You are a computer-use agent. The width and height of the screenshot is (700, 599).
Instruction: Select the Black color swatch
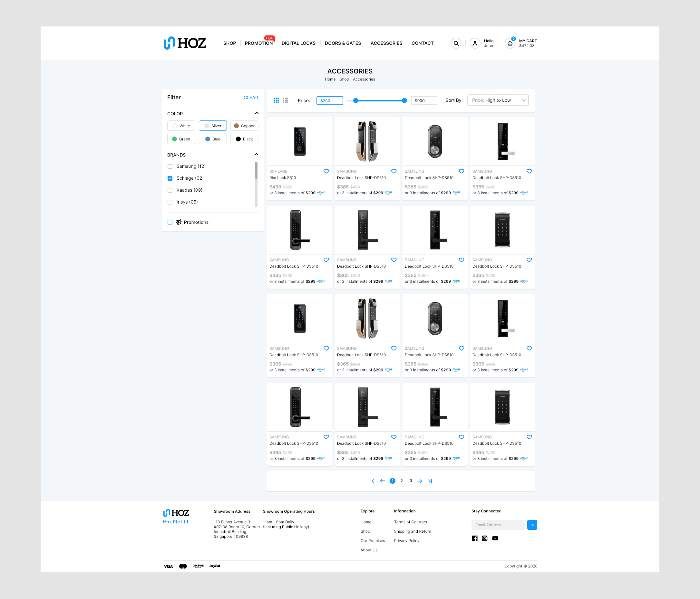(x=244, y=139)
